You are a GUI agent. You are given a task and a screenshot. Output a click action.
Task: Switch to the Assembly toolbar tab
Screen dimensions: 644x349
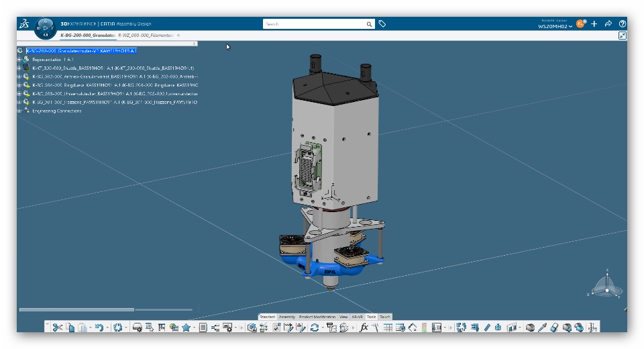287,317
